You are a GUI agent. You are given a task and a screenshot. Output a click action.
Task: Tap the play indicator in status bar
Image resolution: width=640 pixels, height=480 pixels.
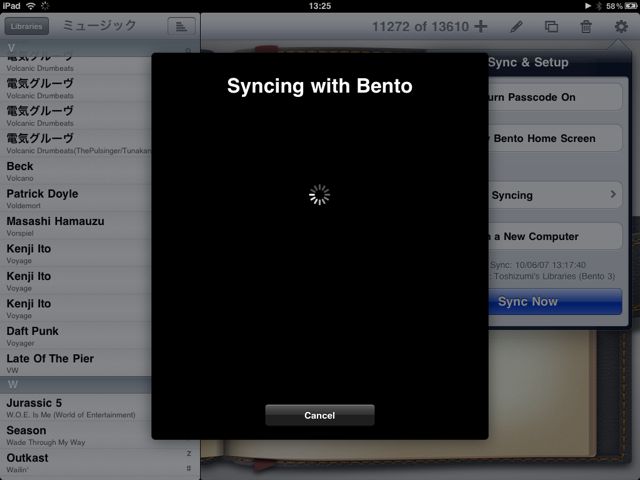588,6
